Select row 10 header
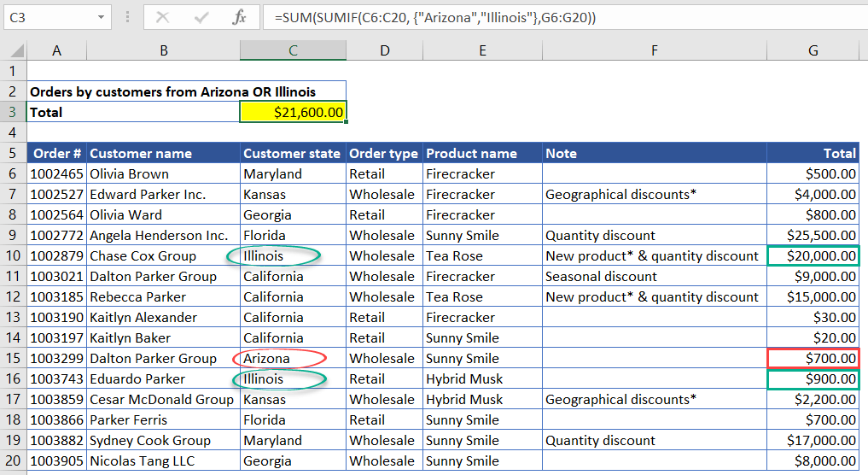The width and height of the screenshot is (868, 475). click(13, 256)
